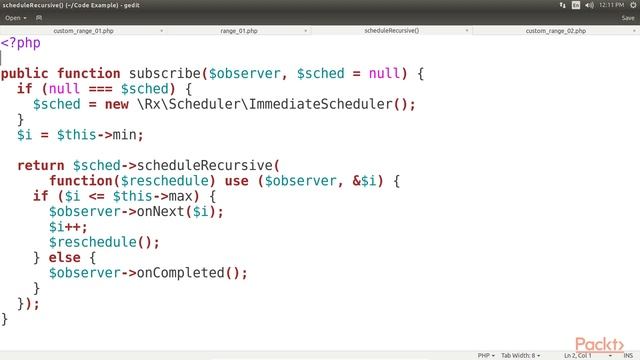This screenshot has height=360, width=640.
Task: Click on $observer->onCompleted(); line
Action: tap(148, 273)
